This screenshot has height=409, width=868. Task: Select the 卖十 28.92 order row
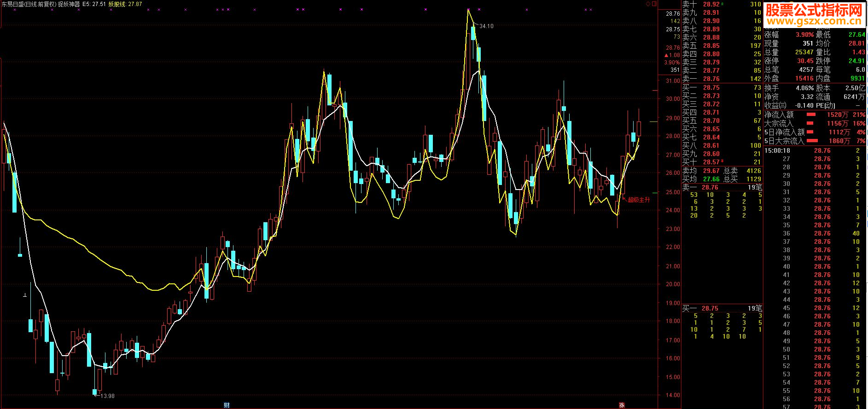click(x=722, y=4)
